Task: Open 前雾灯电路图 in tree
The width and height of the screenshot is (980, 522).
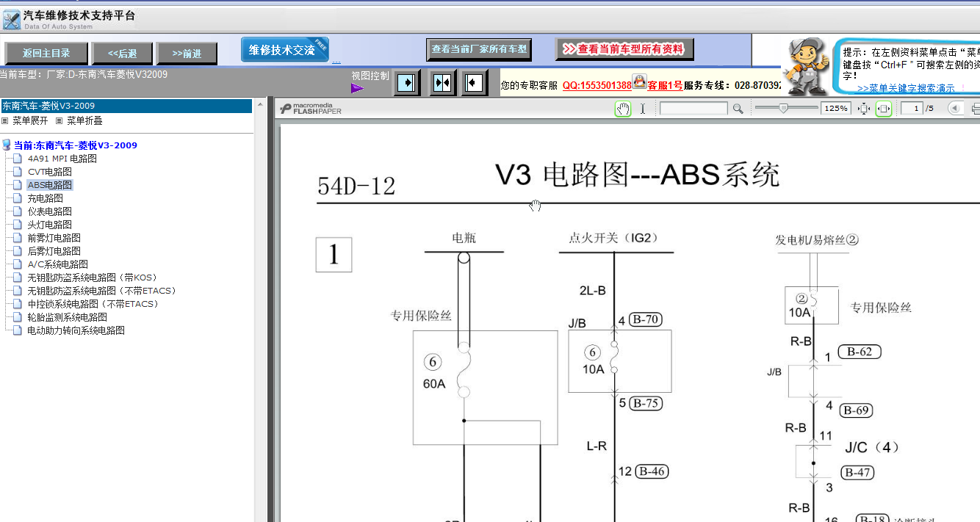Action: click(x=54, y=238)
